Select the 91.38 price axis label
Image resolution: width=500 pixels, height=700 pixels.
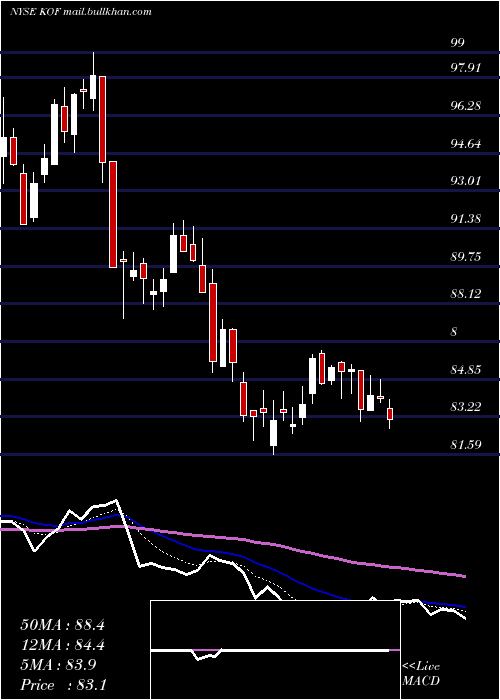click(465, 219)
